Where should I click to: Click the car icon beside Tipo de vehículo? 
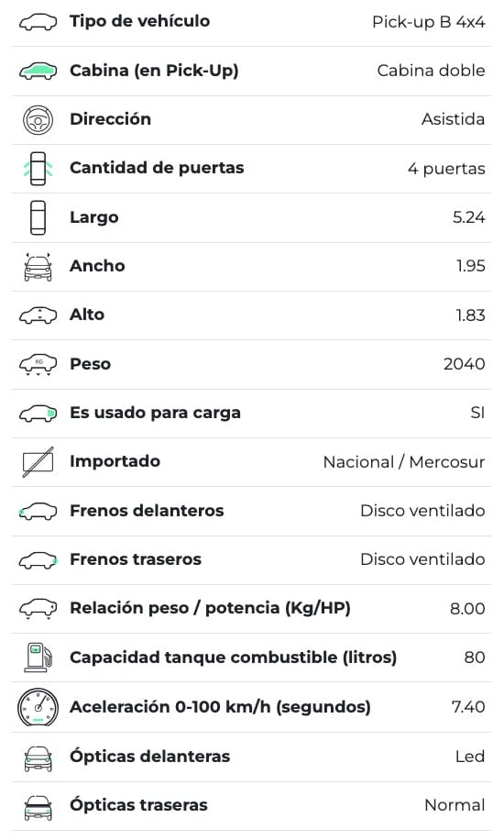(38, 23)
